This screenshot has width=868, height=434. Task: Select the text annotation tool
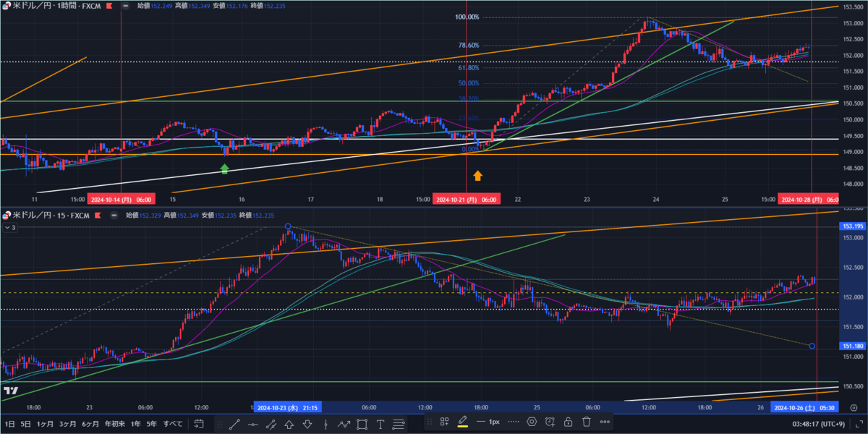click(x=380, y=424)
